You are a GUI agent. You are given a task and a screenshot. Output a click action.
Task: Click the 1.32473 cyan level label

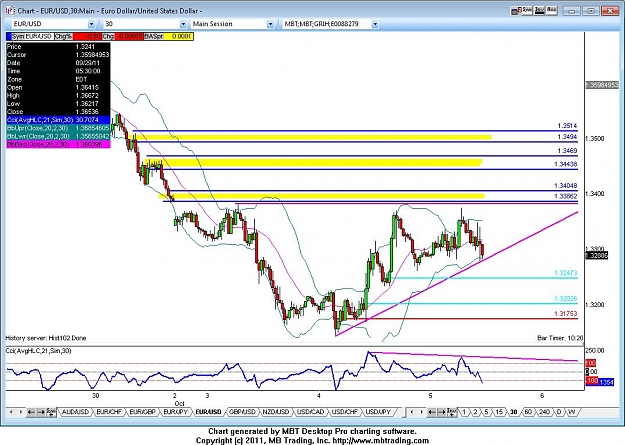coord(566,273)
